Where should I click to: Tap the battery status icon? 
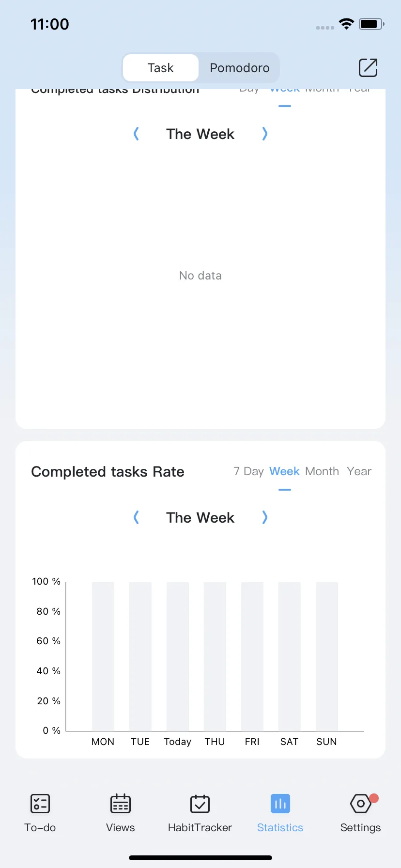pos(371,24)
